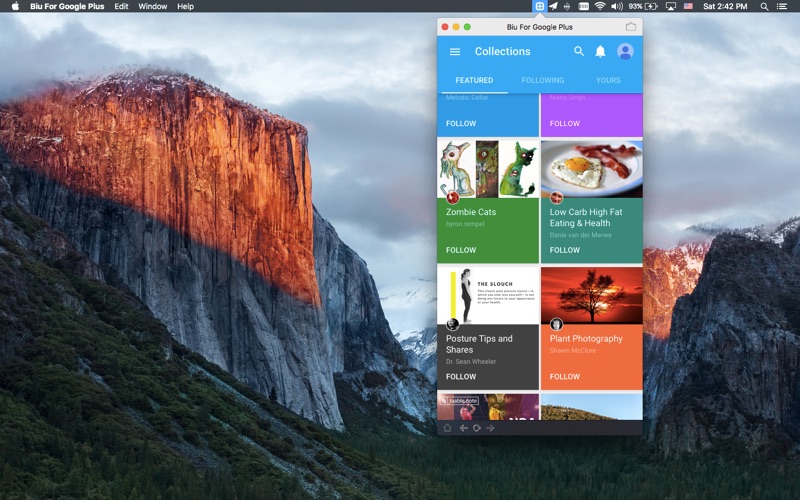Click Melodic Cellar author name

pos(467,97)
